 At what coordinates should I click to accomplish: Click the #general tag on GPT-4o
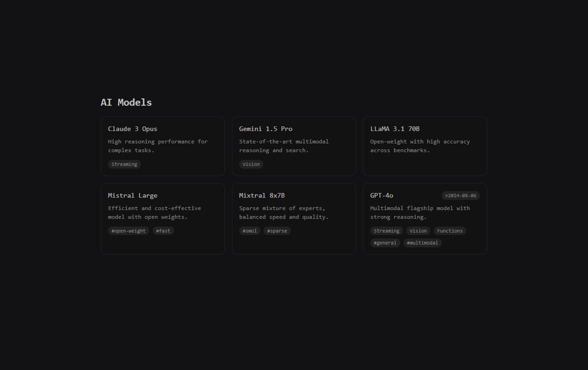(x=385, y=243)
